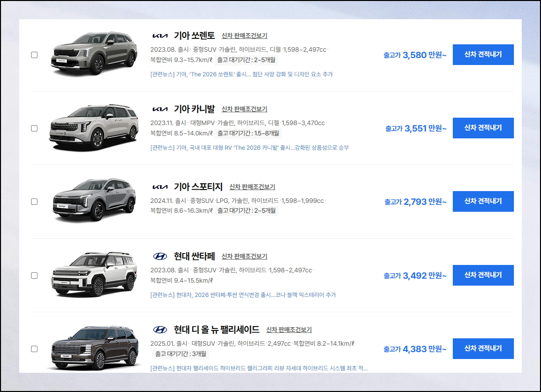
Task: Read related news about The 2026 쏘렌토
Action: tap(241, 74)
